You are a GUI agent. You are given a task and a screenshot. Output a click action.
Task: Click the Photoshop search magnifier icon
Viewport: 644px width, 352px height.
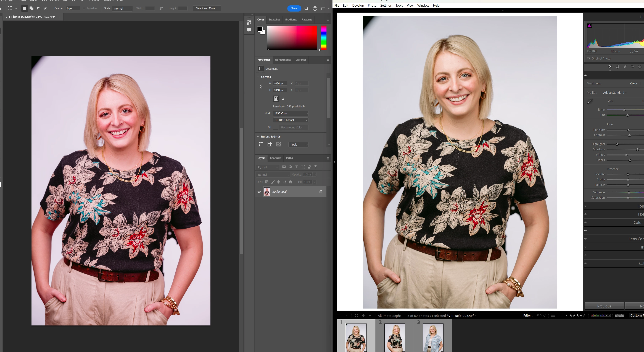point(306,9)
